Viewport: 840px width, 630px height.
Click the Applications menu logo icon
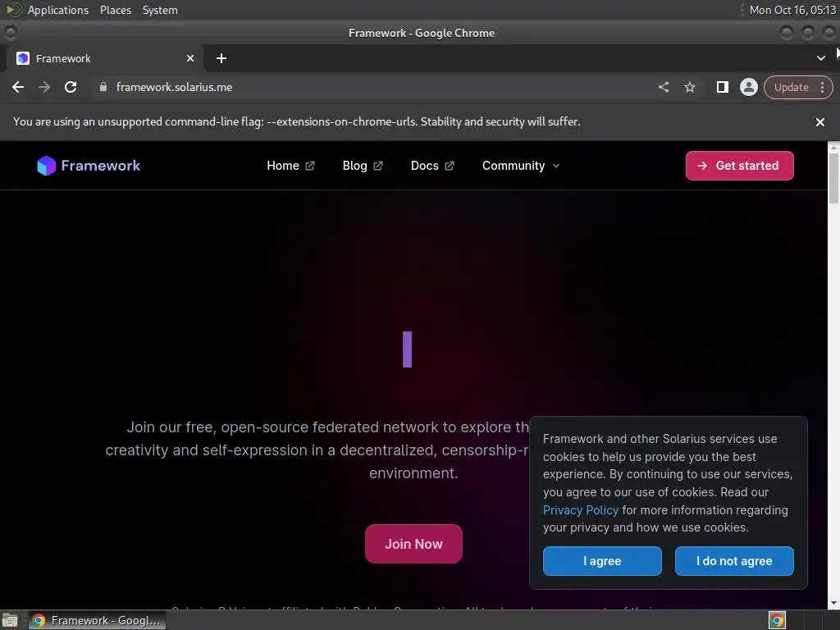click(x=13, y=10)
